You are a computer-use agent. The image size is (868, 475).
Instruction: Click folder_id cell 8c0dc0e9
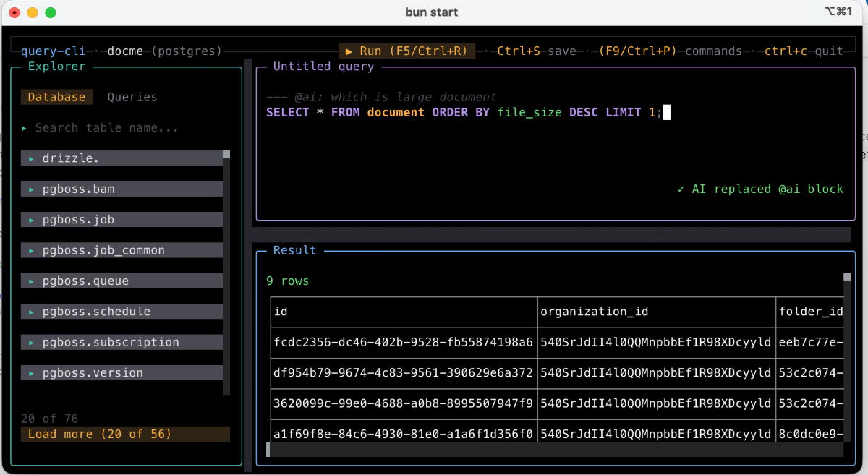tap(810, 434)
